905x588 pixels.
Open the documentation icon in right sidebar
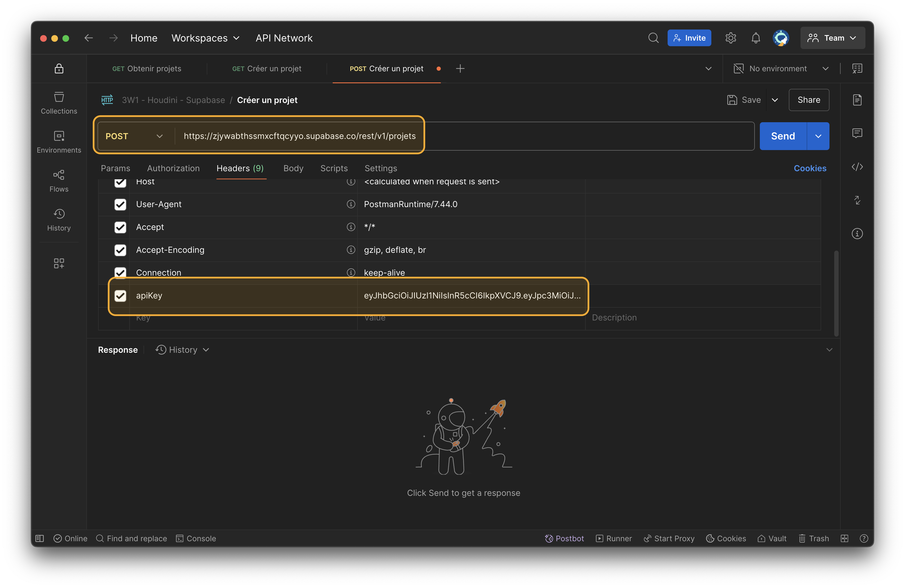[857, 100]
